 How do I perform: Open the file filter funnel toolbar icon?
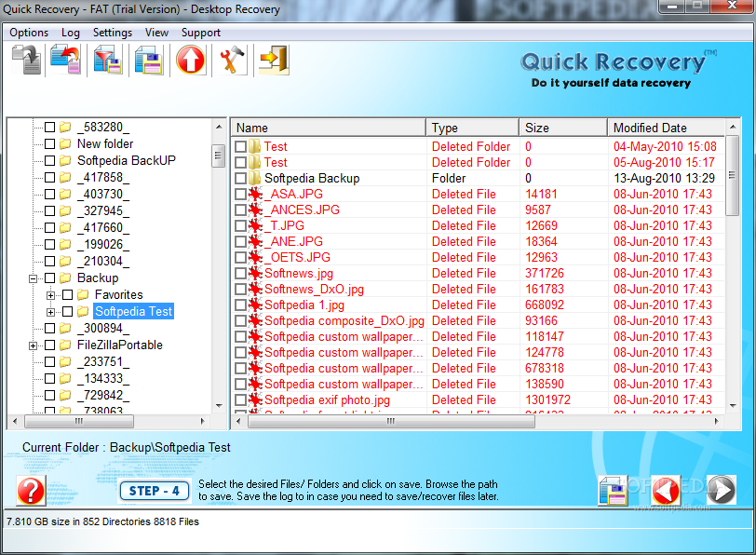coord(107,60)
